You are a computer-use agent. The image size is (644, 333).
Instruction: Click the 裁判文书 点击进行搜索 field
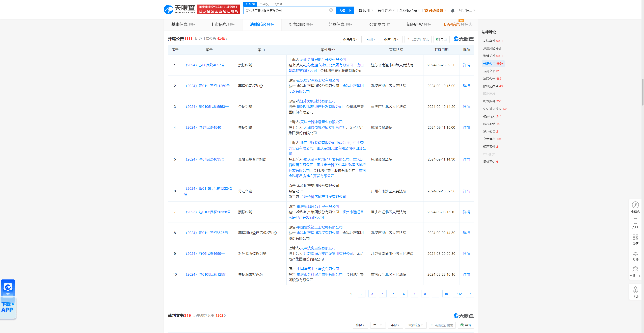point(442,325)
